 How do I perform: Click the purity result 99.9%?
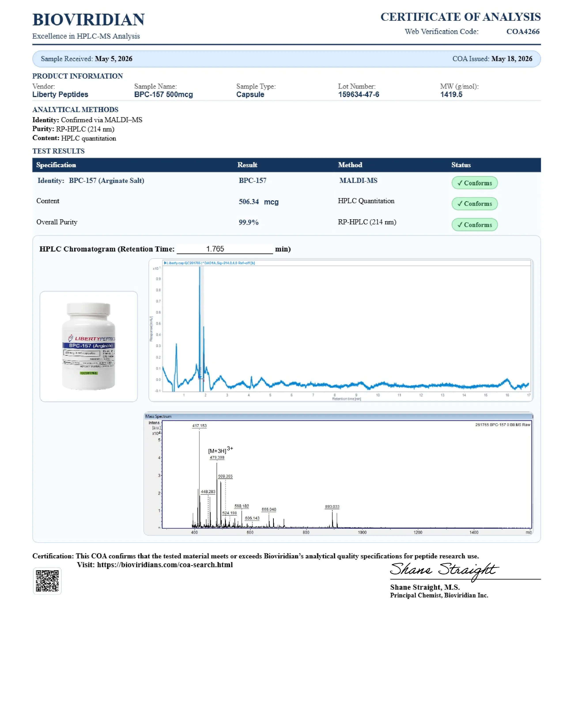coord(248,222)
